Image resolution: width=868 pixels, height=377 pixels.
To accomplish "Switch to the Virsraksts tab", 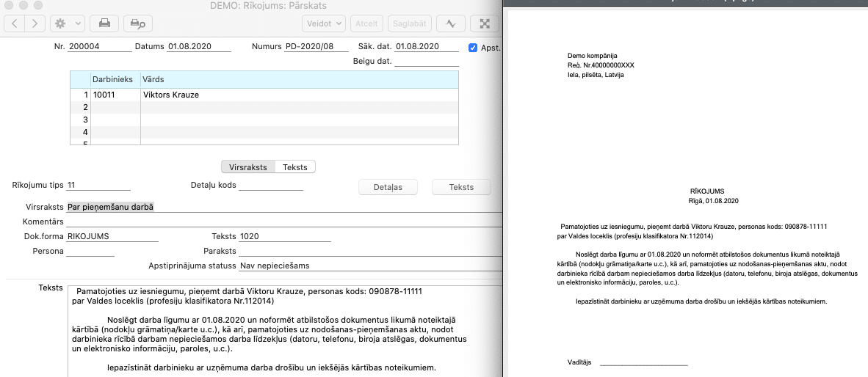I will [248, 167].
